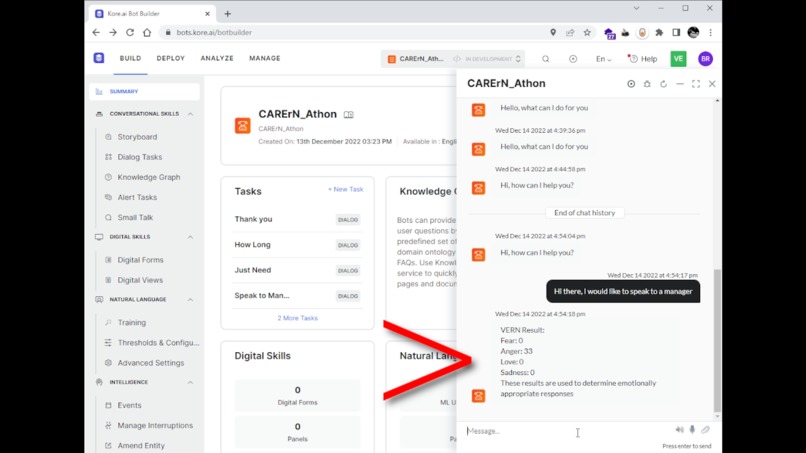Viewport: 806px width, 453px height.
Task: Open Manage Interruptions in the sidebar
Action: (155, 425)
